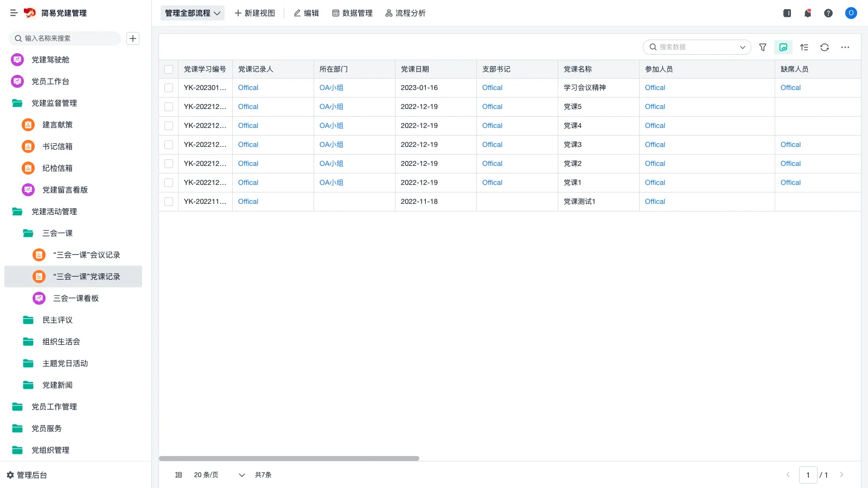Screen dimensions: 868x488
Task: Click the horizontal scrollbar below the table
Action: point(289,459)
